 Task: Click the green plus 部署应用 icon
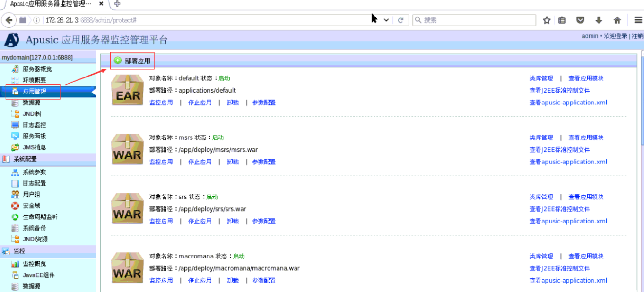click(118, 60)
